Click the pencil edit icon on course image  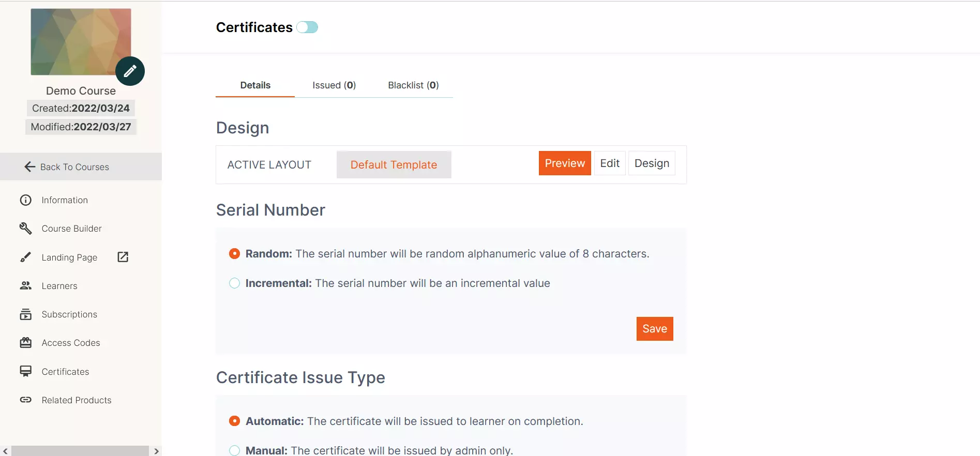click(130, 71)
